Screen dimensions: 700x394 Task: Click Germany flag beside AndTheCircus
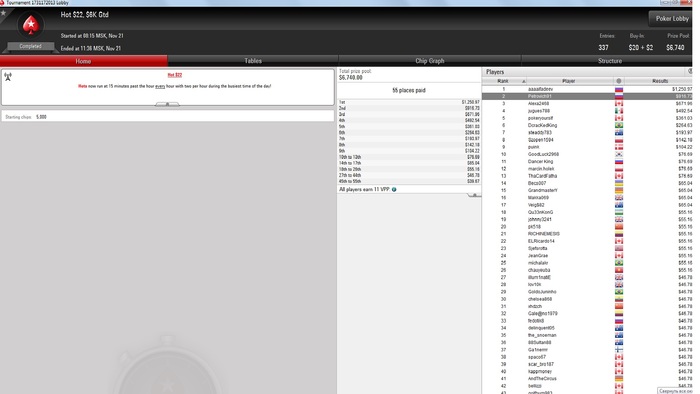click(619, 378)
